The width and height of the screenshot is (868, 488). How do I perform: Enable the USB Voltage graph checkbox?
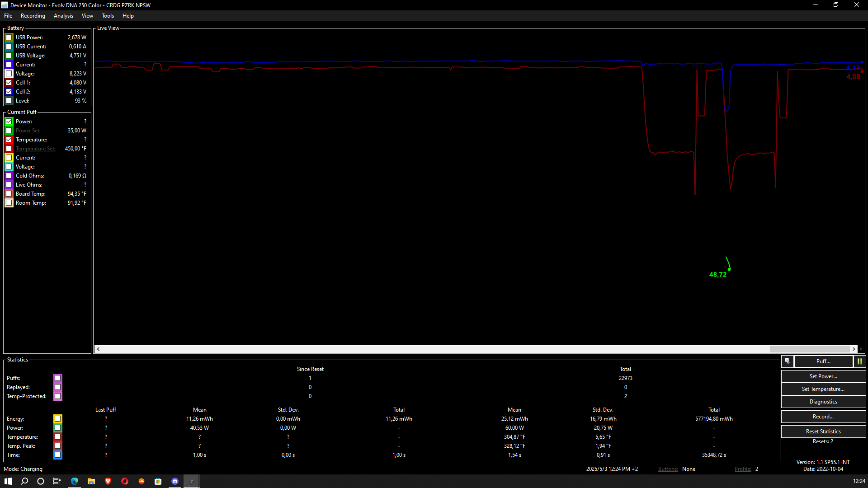pyautogui.click(x=9, y=56)
